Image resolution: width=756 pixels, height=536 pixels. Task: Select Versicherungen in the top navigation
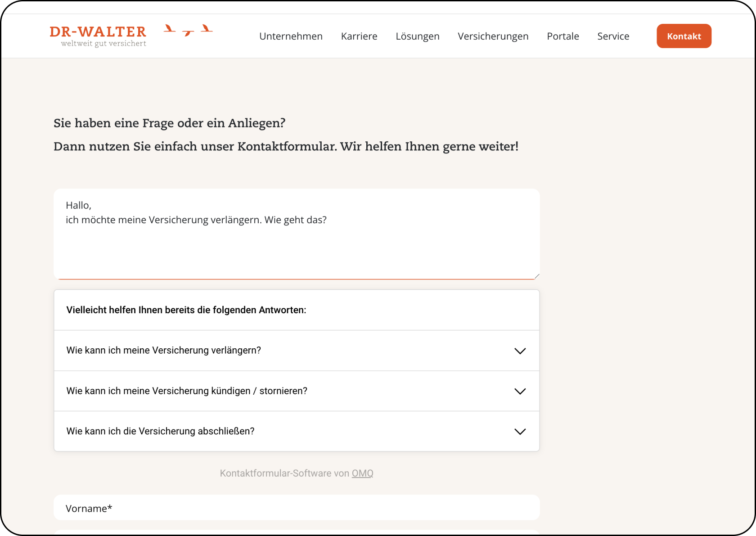493,36
